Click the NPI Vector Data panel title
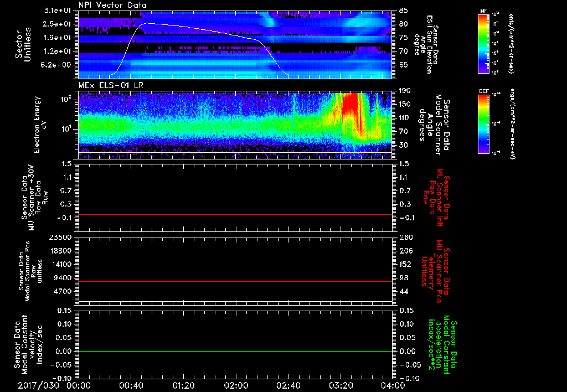Image resolution: width=567 pixels, height=392 pixels. point(112,5)
